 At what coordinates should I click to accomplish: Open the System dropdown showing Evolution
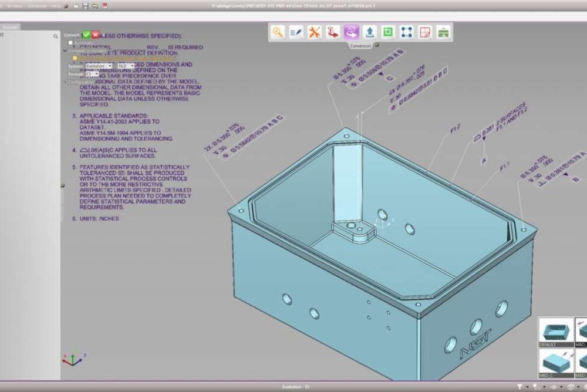point(99,66)
